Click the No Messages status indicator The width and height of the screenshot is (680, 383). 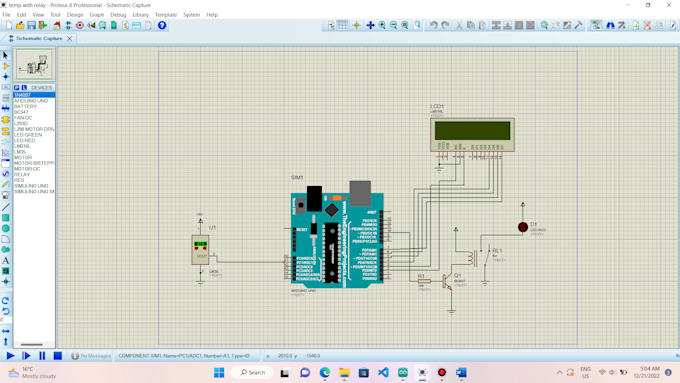91,356
